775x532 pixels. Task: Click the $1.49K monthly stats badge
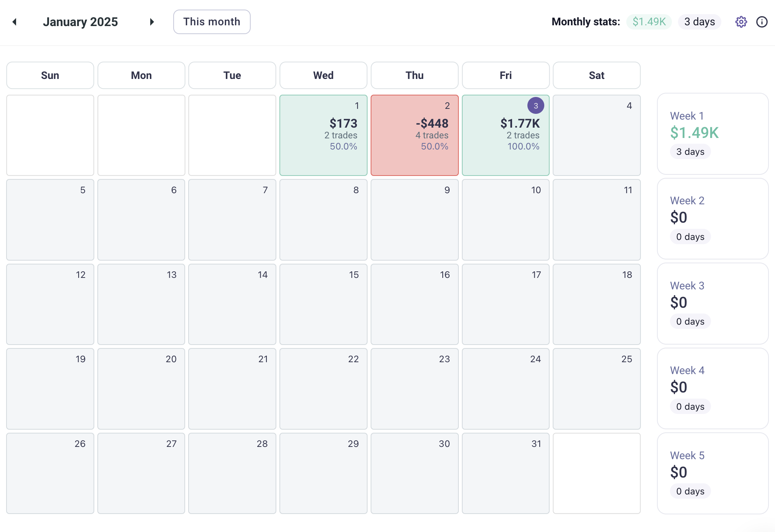click(649, 22)
